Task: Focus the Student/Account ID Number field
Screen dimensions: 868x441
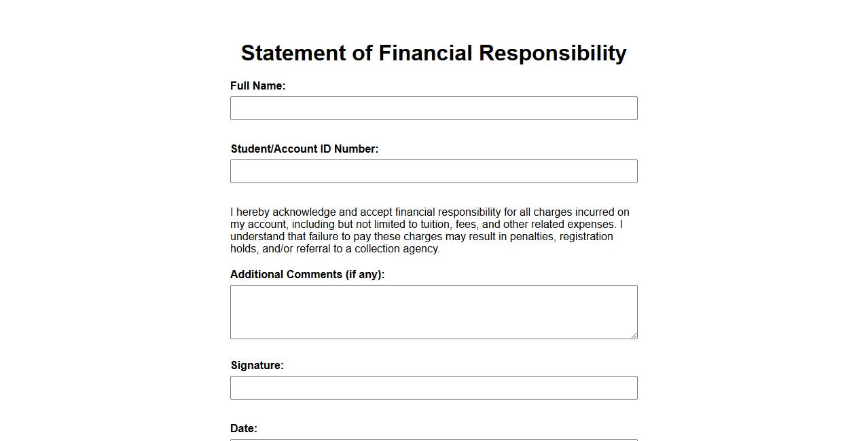Action: 433,172
